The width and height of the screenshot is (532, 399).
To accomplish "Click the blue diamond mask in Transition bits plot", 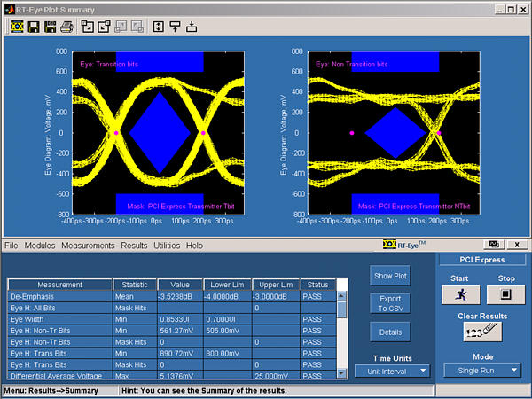I will (160, 133).
